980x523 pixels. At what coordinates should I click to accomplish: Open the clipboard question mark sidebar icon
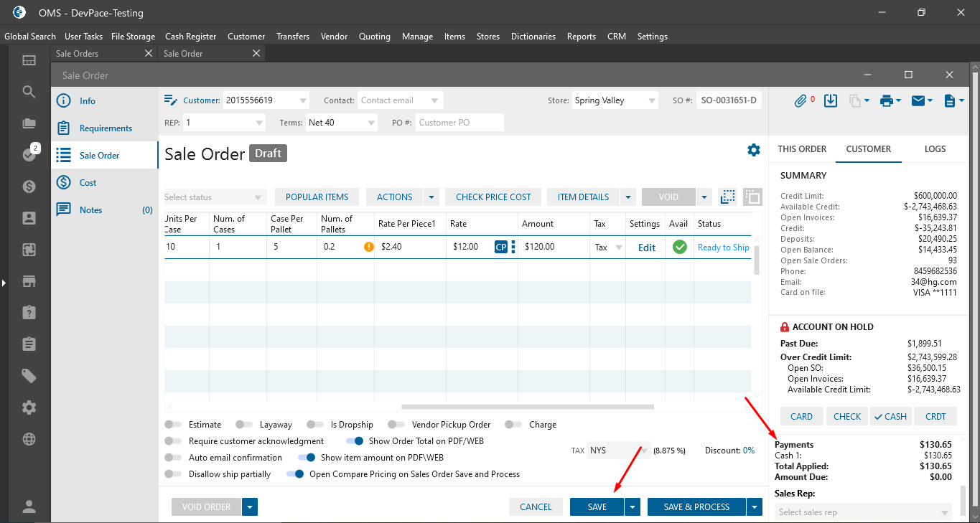point(29,313)
